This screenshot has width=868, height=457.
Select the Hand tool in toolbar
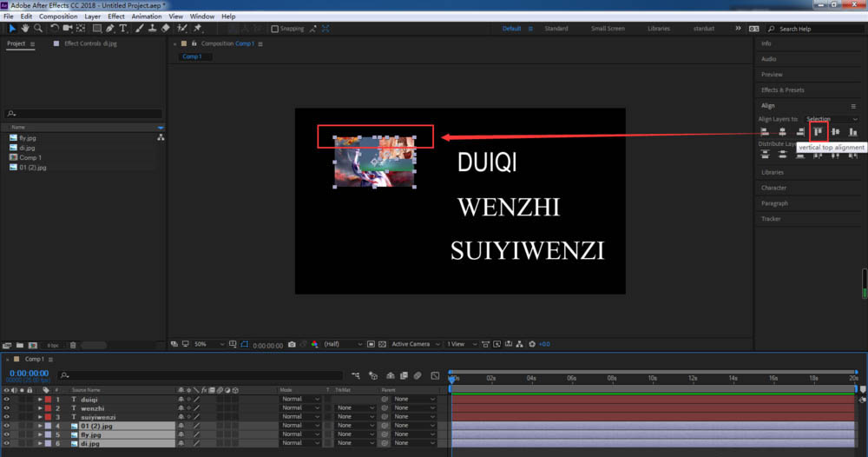[25, 29]
